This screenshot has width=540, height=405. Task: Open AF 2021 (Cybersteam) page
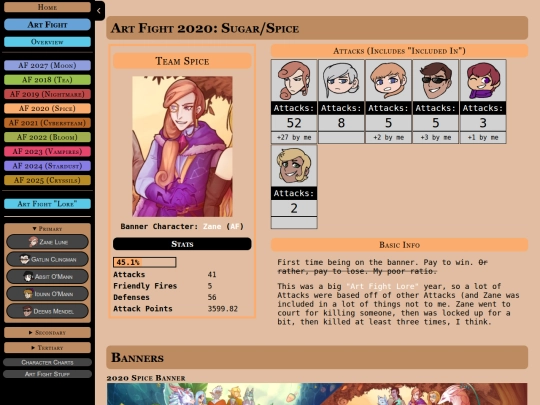48,123
